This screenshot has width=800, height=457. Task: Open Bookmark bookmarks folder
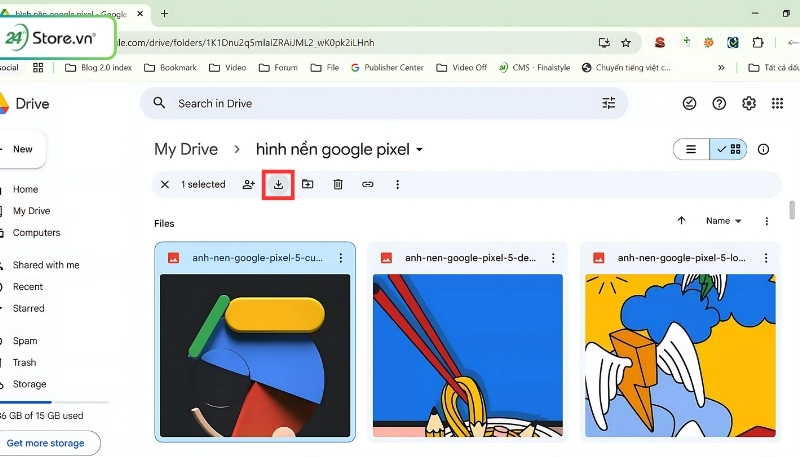[170, 67]
